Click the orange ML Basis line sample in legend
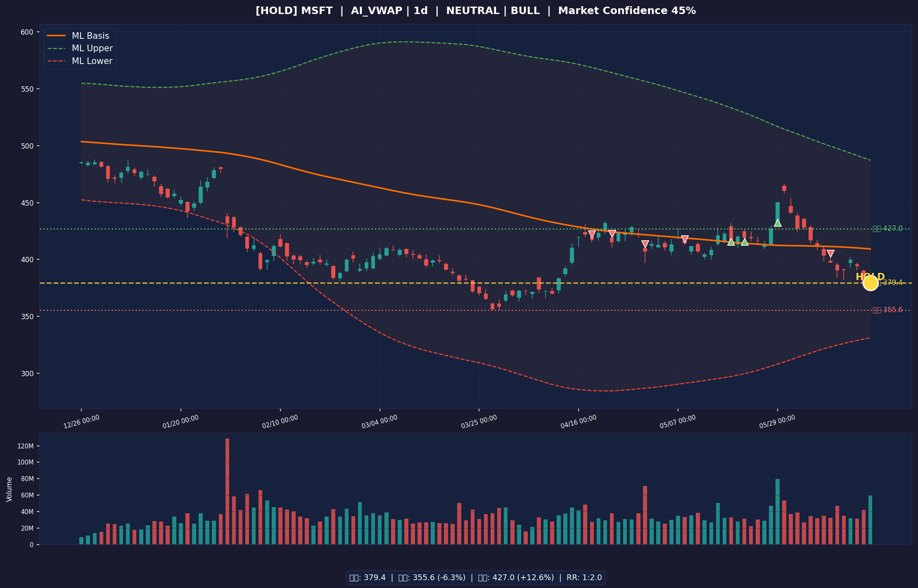 pyautogui.click(x=56, y=36)
